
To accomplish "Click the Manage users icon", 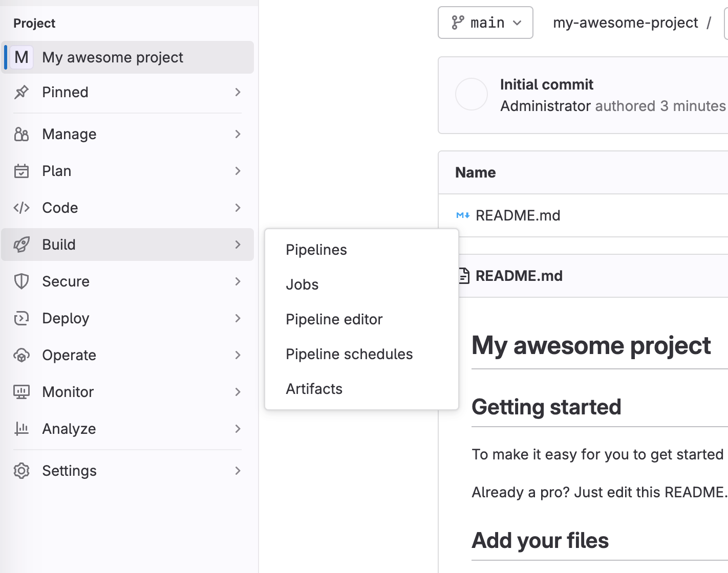I will pyautogui.click(x=22, y=134).
